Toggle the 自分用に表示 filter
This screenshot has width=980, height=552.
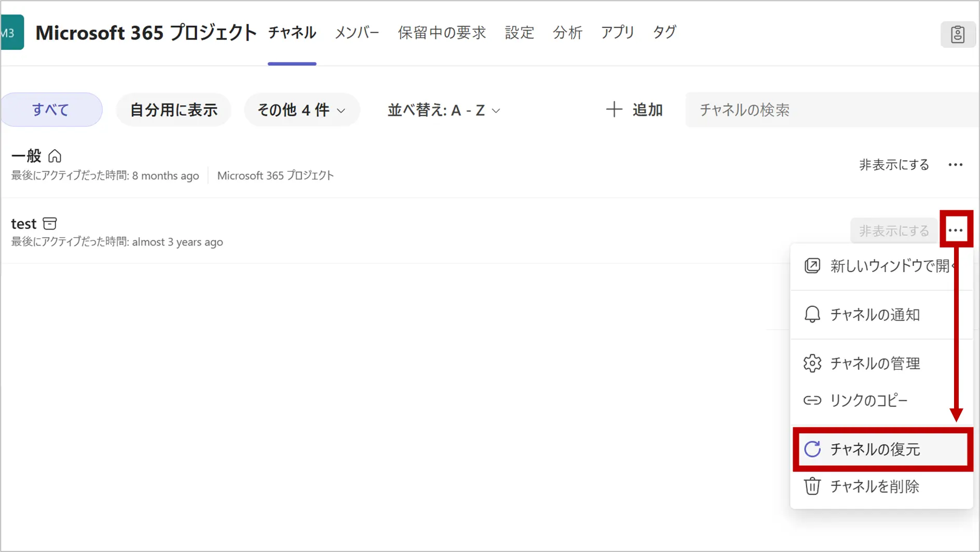(173, 110)
